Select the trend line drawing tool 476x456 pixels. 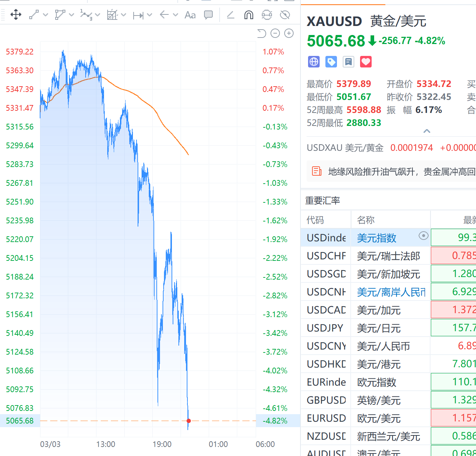[x=34, y=15]
